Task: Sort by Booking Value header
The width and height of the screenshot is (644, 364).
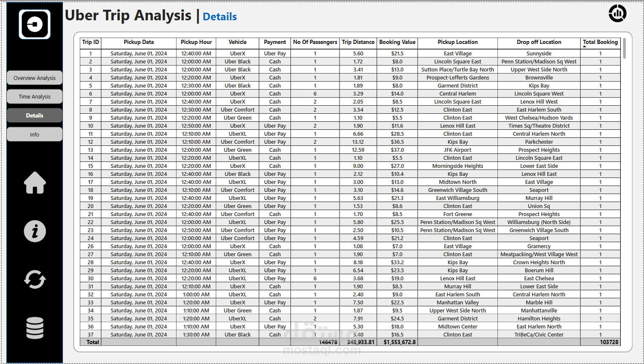Action: (397, 42)
